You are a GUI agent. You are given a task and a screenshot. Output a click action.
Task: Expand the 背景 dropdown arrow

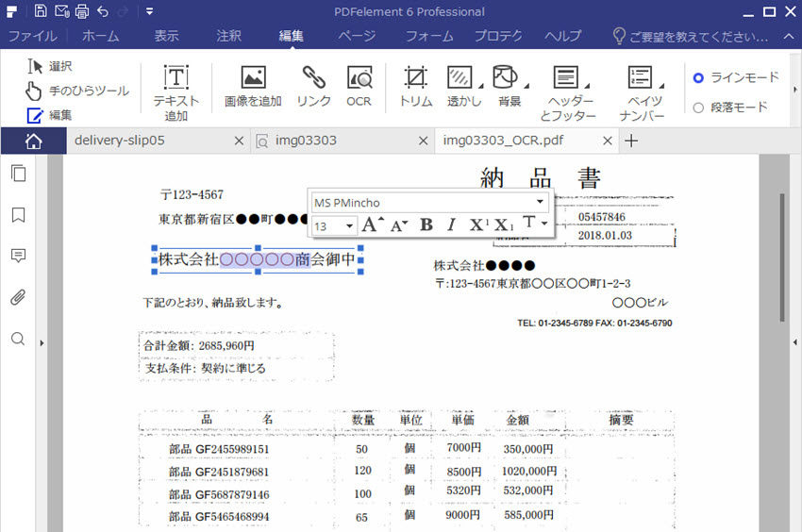[x=526, y=86]
